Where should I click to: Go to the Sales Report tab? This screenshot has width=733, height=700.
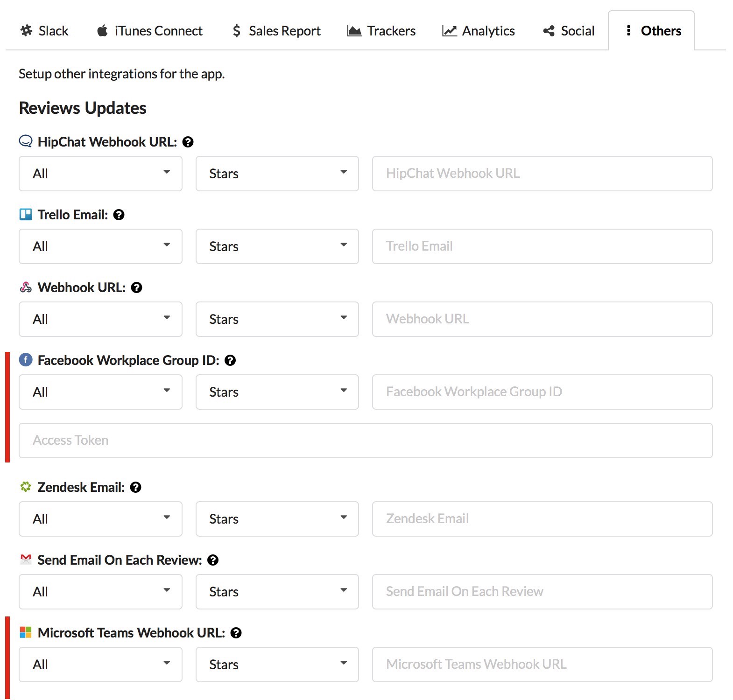point(276,31)
